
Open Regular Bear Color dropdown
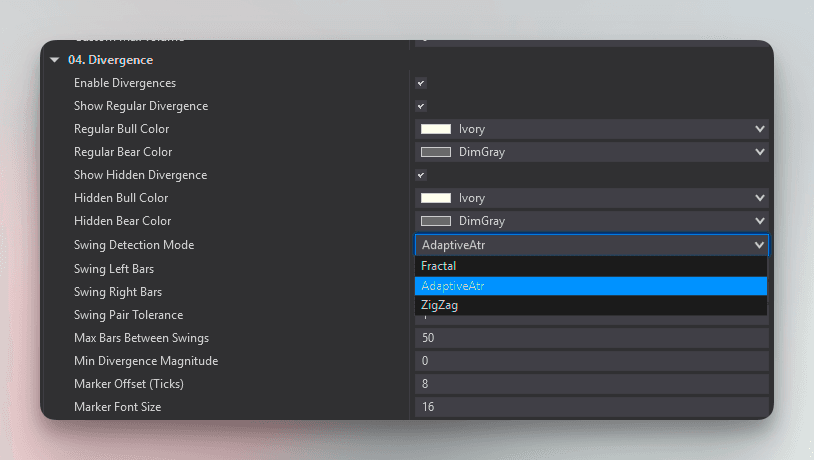759,152
